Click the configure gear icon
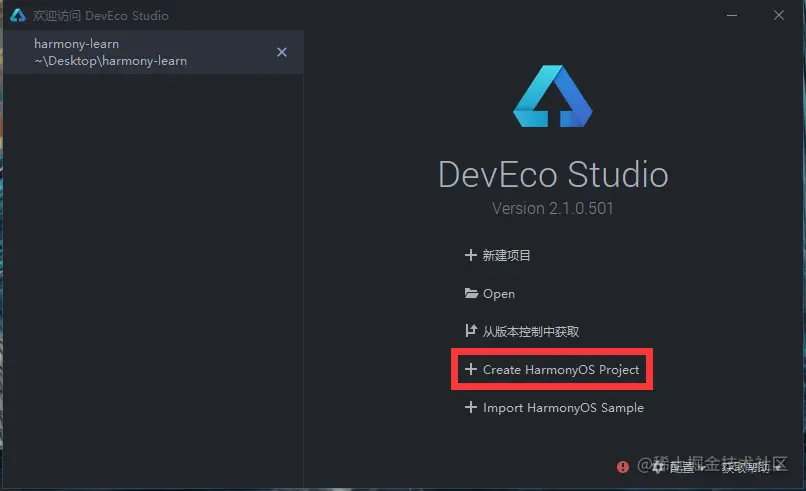This screenshot has height=491, width=806. [658, 467]
